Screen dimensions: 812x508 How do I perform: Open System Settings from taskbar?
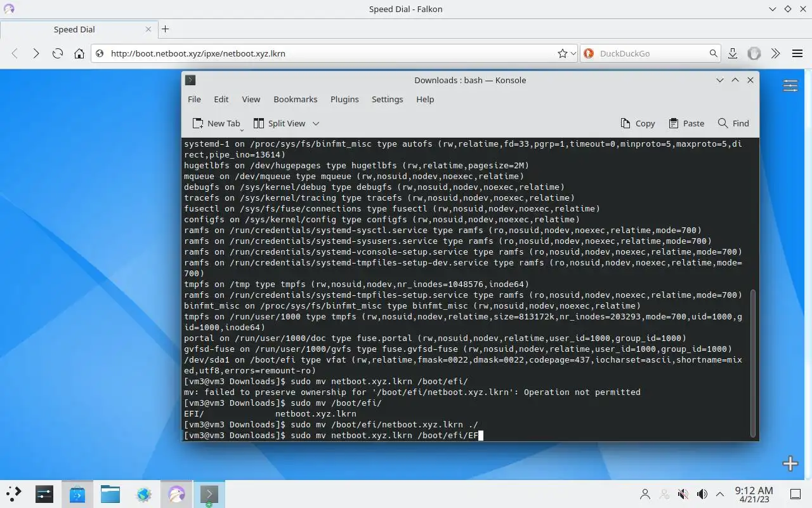[x=44, y=494]
